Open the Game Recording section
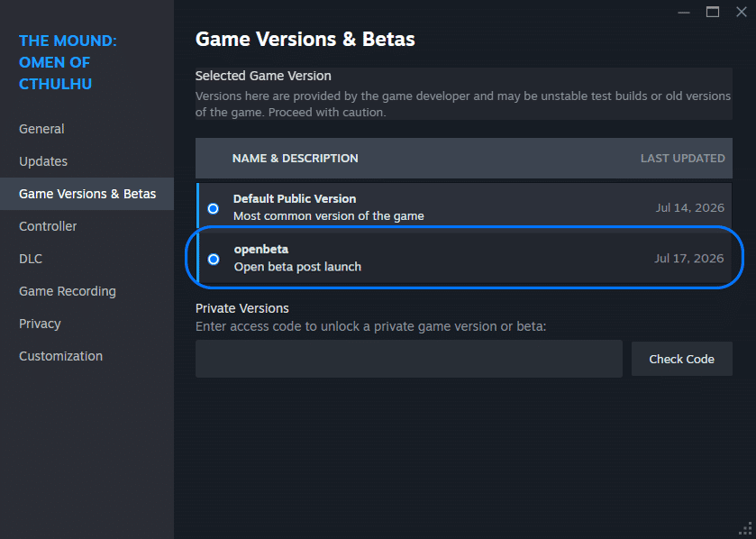Image resolution: width=756 pixels, height=539 pixels. point(68,291)
